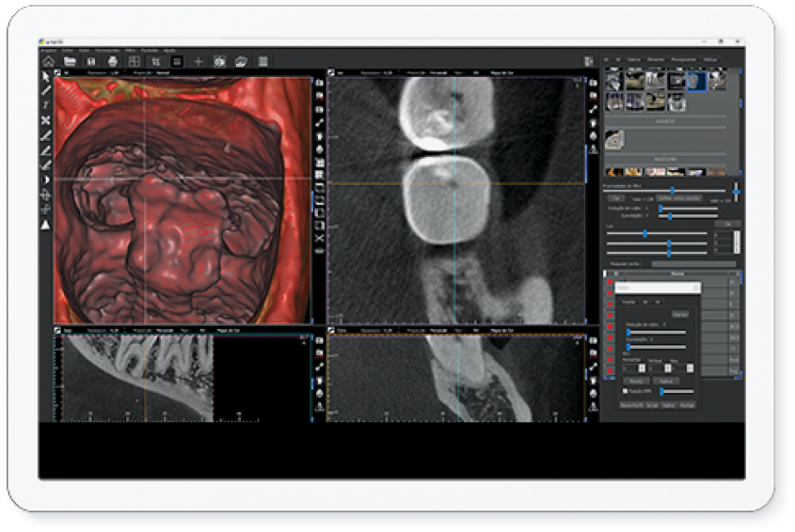Viewport: 795px width, 532px height.
Task: Toggle the red indicator on the last list row
Action: click(x=610, y=369)
